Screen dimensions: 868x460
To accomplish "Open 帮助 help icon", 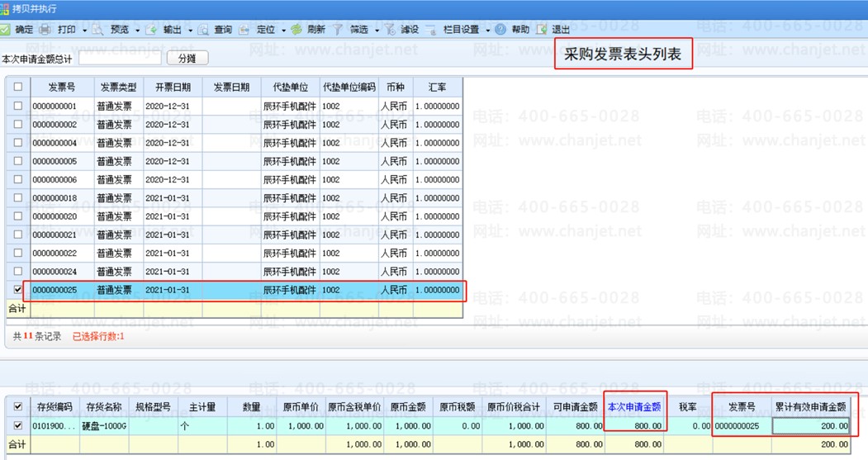I will [x=500, y=30].
